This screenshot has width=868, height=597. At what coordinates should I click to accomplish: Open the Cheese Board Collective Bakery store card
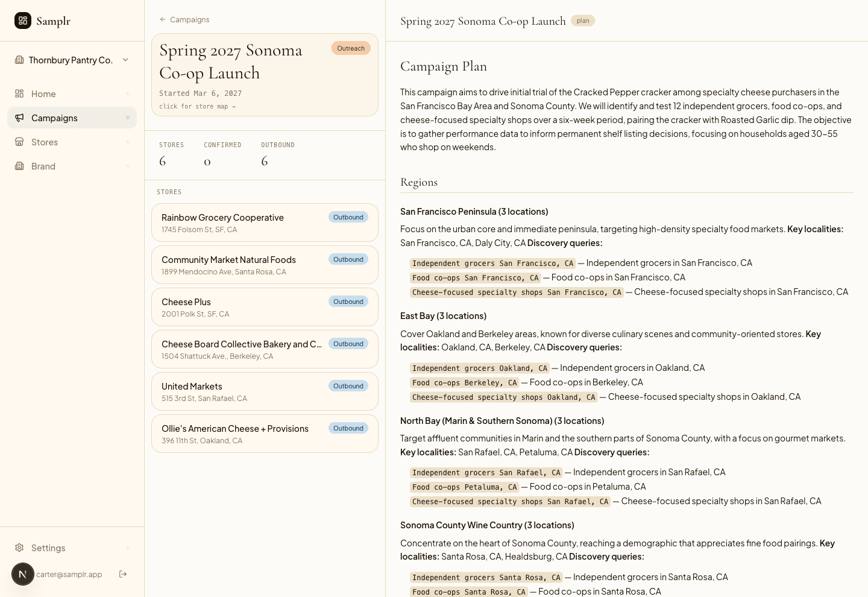(265, 349)
